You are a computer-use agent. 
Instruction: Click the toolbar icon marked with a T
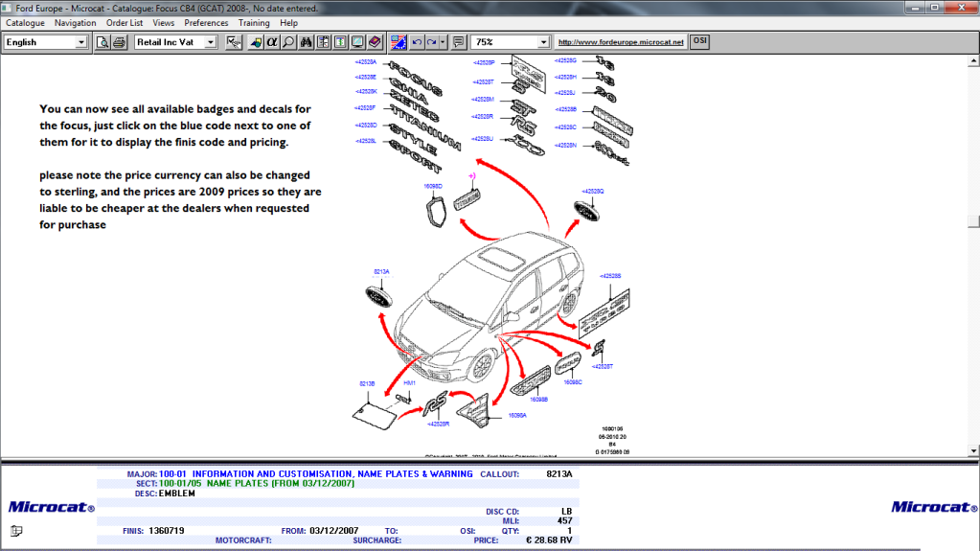click(340, 42)
